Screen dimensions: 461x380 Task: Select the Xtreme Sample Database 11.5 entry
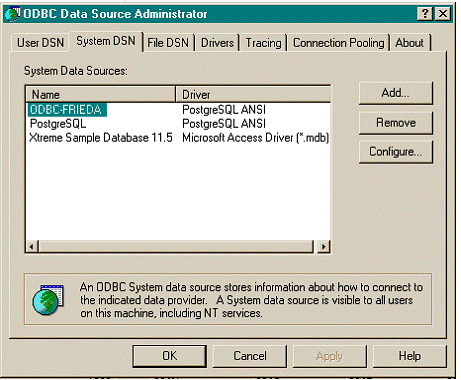pos(101,138)
